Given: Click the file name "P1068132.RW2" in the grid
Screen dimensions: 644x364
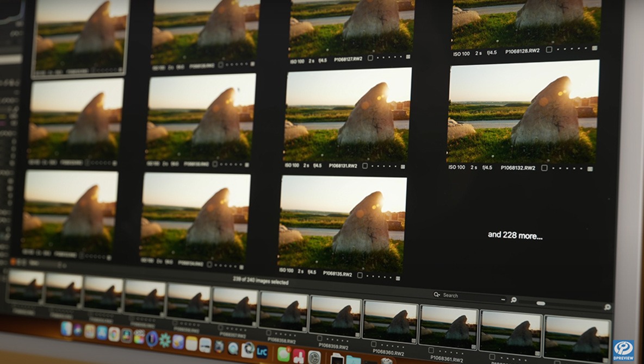Looking at the screenshot, I should (518, 168).
